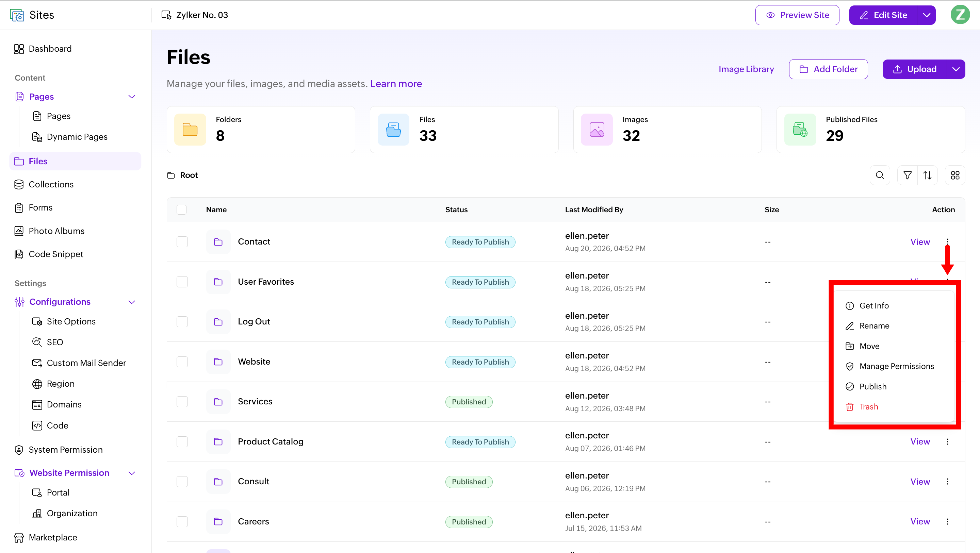
Task: Click the Learn more link
Action: (x=396, y=84)
